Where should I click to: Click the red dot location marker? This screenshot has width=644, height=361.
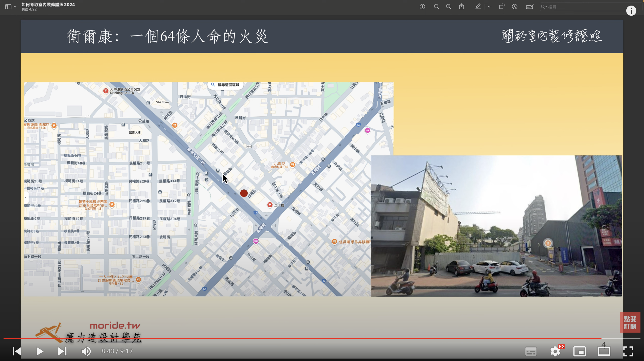[x=244, y=193]
